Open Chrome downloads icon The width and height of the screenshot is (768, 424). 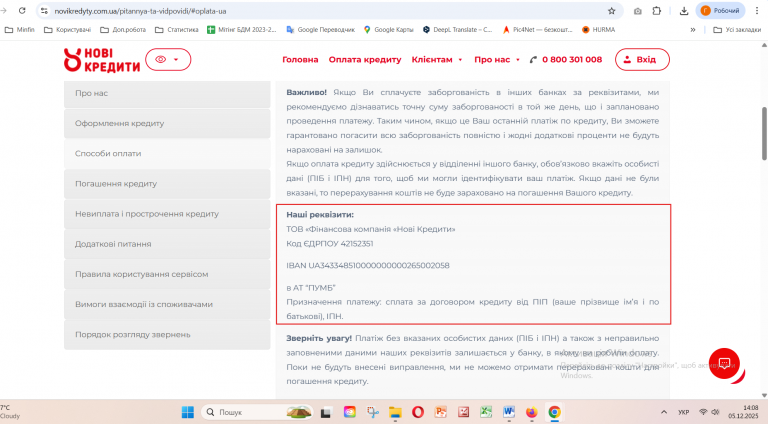coord(684,11)
